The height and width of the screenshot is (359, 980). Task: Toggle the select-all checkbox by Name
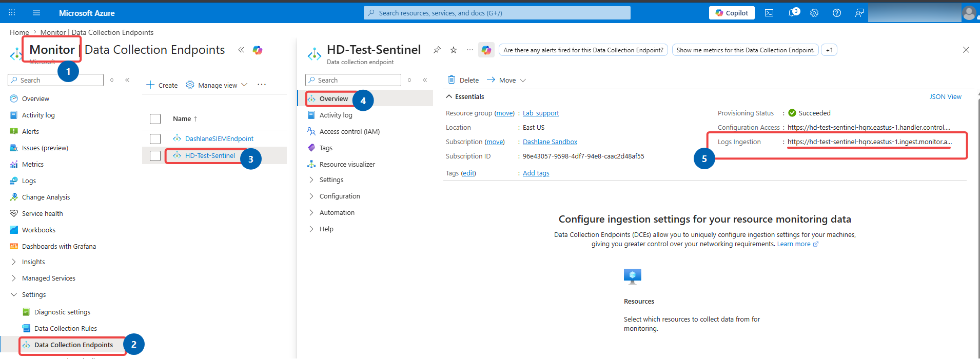pos(155,119)
